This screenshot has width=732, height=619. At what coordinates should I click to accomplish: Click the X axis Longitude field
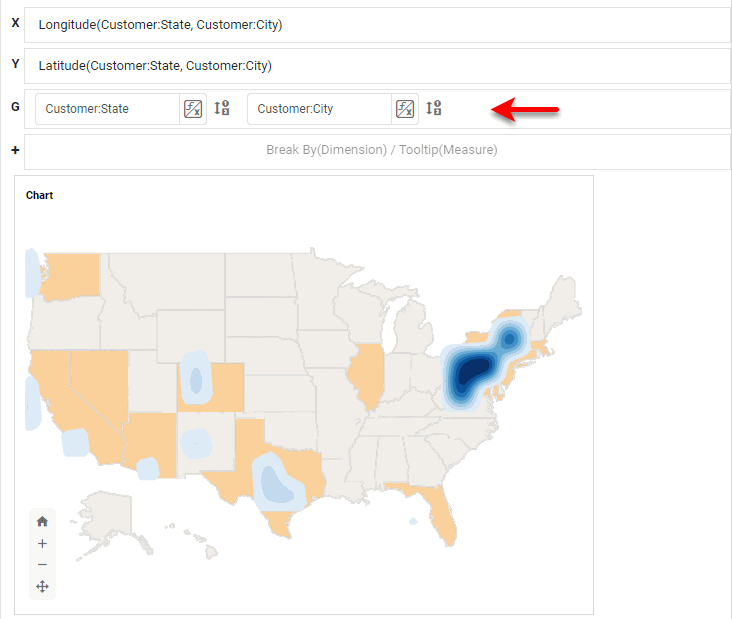pyautogui.click(x=377, y=25)
